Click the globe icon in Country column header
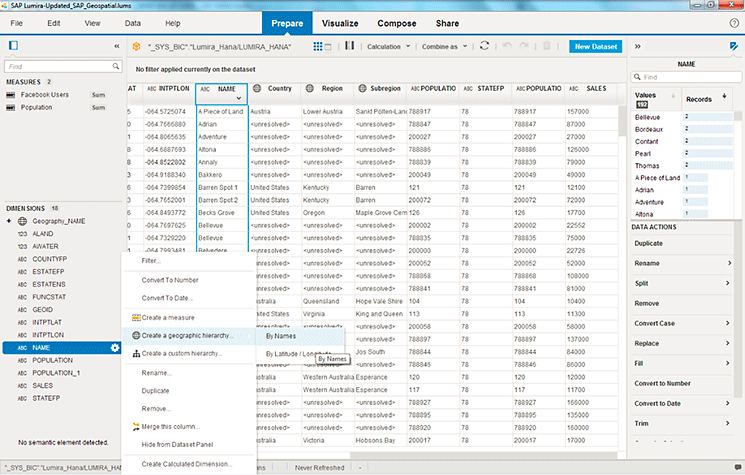This screenshot has height=475, width=745. pyautogui.click(x=257, y=88)
